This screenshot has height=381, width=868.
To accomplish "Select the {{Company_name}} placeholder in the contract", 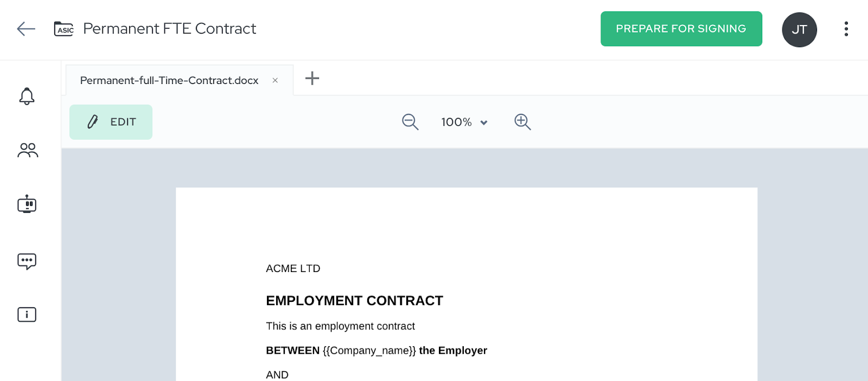I will click(x=369, y=350).
